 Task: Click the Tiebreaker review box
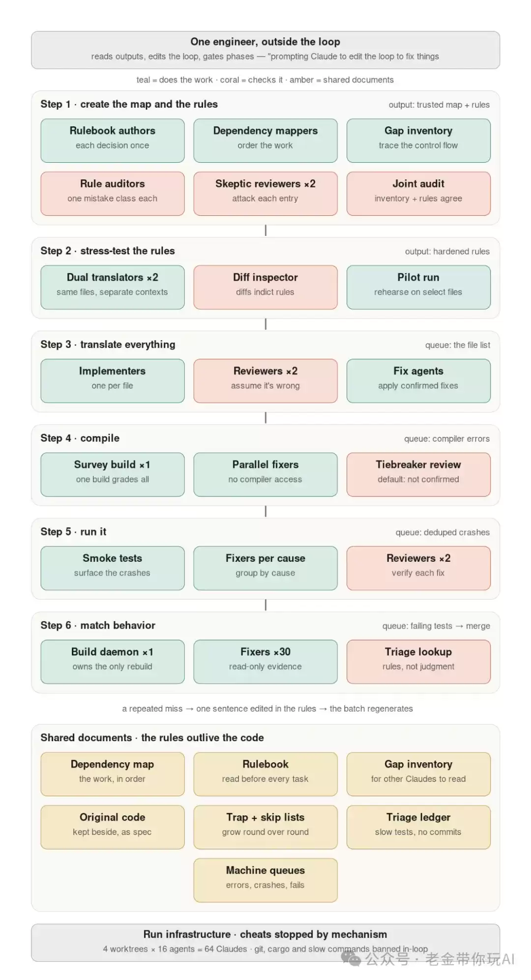tap(418, 475)
